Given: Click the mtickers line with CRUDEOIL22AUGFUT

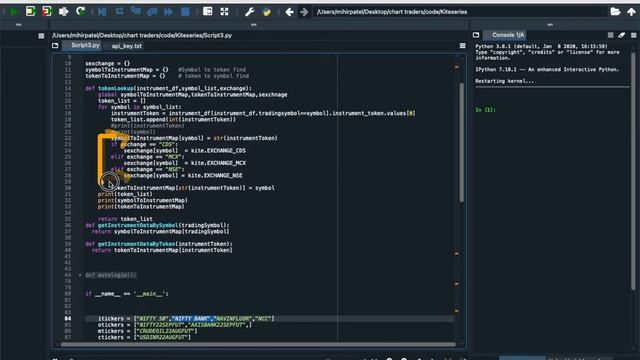Looking at the screenshot, I should coord(147,331).
